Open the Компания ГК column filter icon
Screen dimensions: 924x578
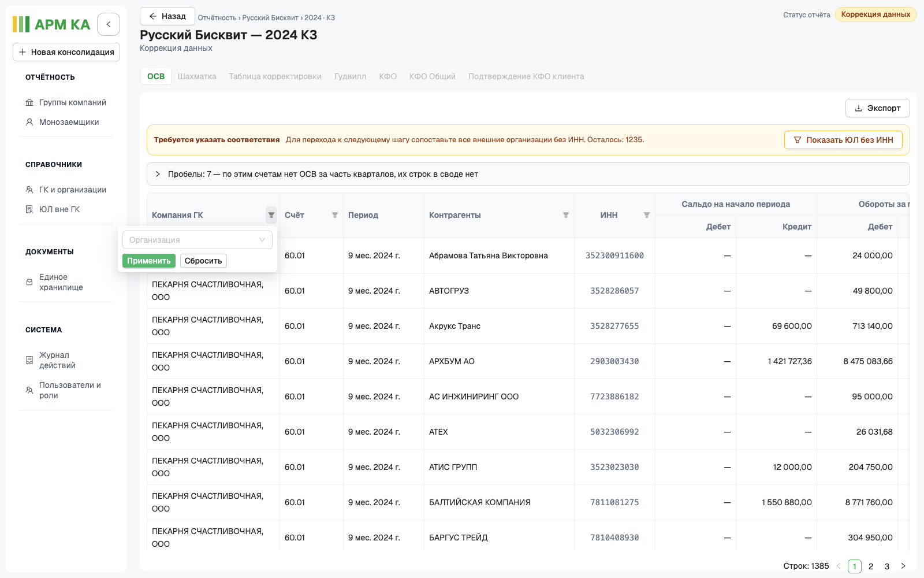[271, 215]
